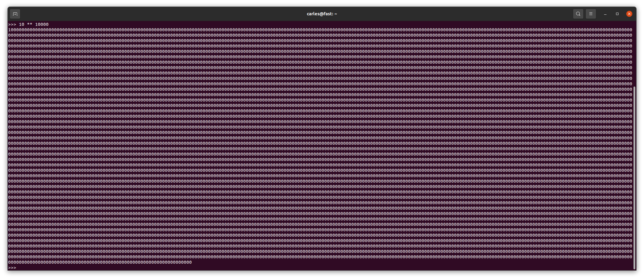Image resolution: width=644 pixels, height=279 pixels.
Task: Click the empty Python prompt at bottom
Action: coord(12,268)
